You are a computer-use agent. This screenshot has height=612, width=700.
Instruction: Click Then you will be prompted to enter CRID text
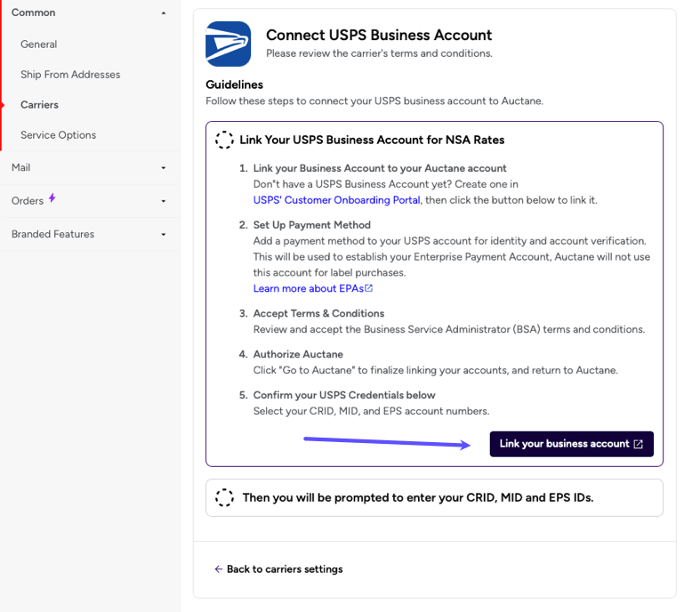point(418,497)
